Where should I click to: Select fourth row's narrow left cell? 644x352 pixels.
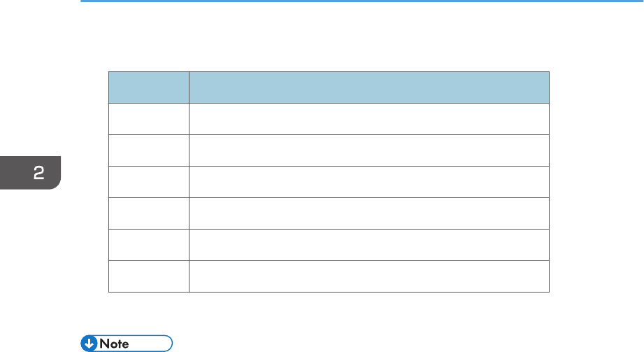(148, 213)
